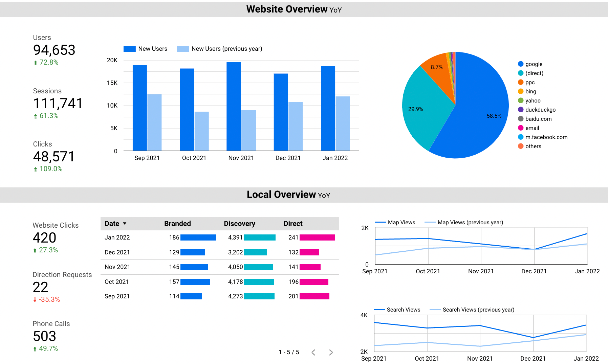Click the duckduckgo legend icon
The width and height of the screenshot is (608, 364).
[x=520, y=109]
